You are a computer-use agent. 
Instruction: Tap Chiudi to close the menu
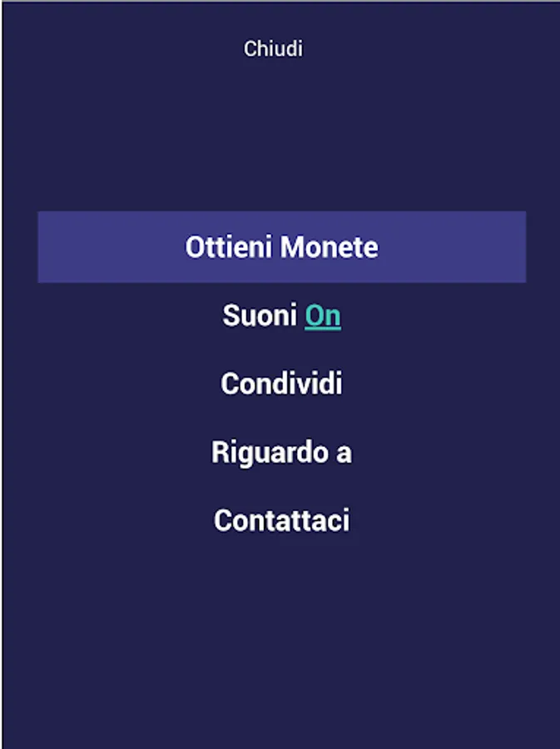pos(273,49)
